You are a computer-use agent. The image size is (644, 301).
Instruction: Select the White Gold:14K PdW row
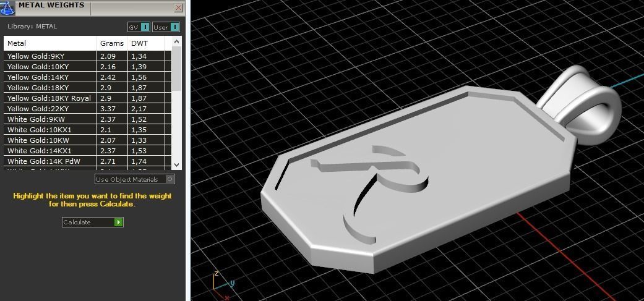(87, 161)
